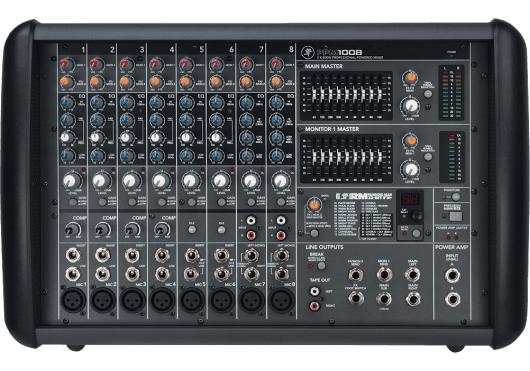Click FX/MON 2 SEND output jack

[356, 275]
